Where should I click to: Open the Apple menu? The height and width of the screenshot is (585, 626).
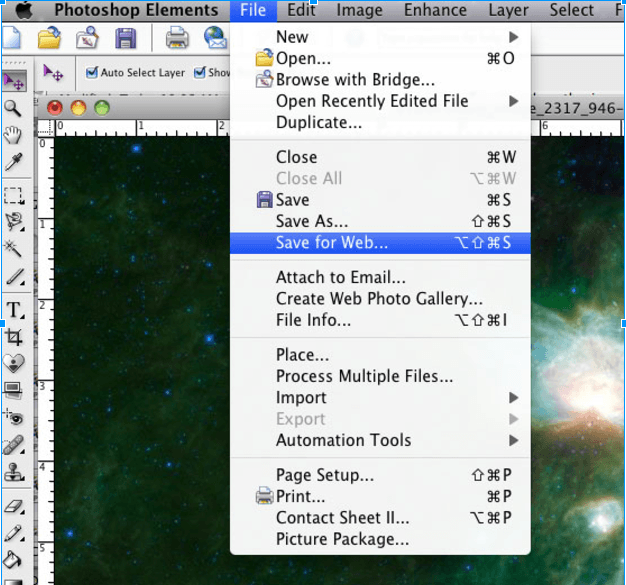(x=24, y=10)
